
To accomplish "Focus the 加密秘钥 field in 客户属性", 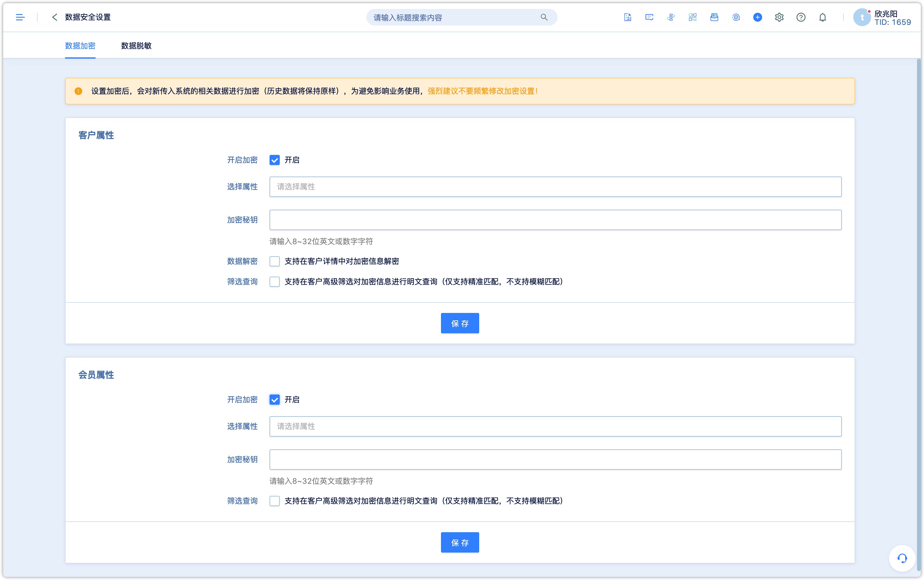I will [555, 220].
